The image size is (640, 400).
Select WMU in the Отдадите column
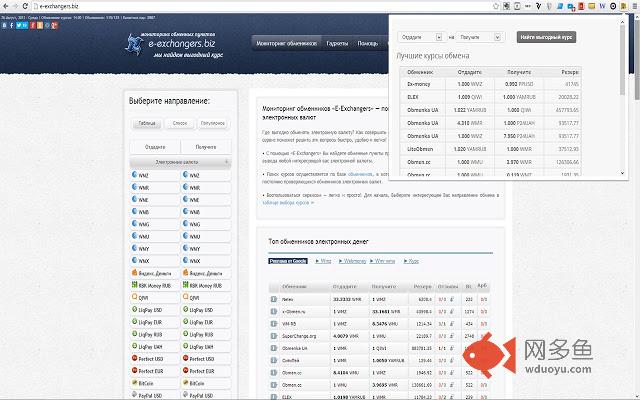(154, 236)
